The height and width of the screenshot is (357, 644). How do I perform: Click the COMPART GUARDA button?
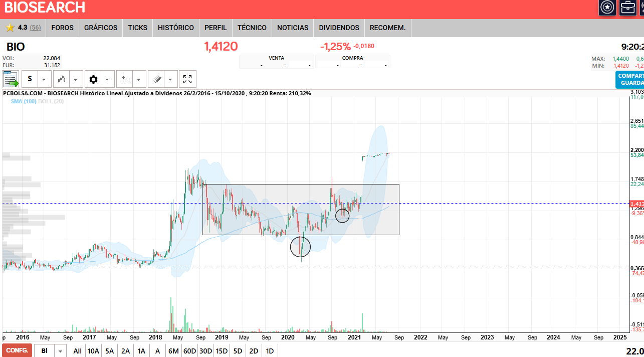630,80
